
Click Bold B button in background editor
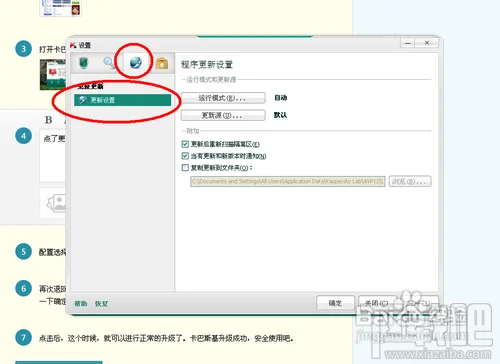[49, 120]
